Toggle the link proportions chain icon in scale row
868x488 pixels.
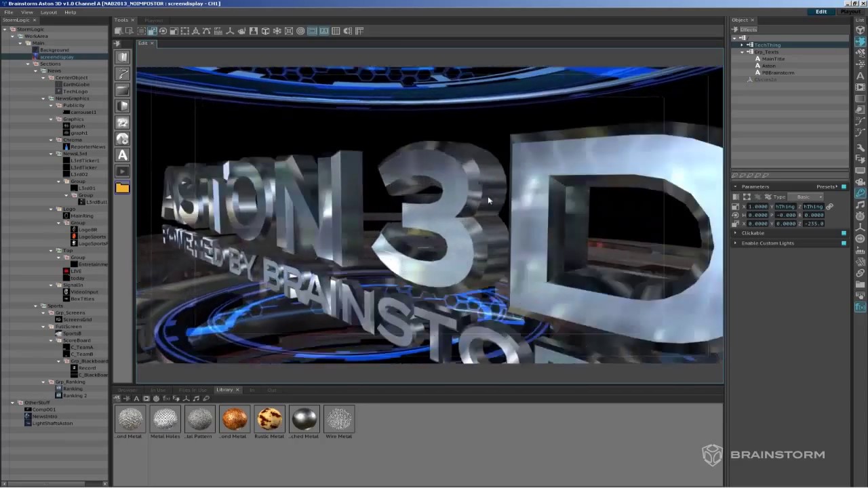(x=829, y=206)
